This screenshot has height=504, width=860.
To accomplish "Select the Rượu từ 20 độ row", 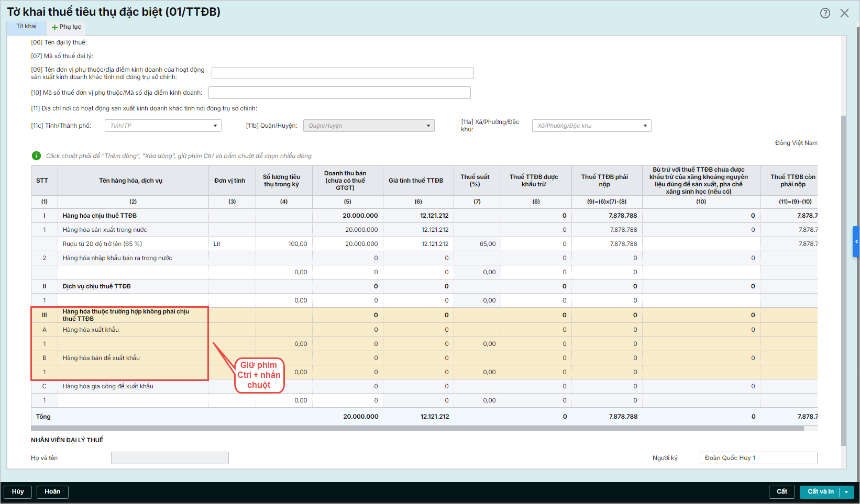I will 102,244.
